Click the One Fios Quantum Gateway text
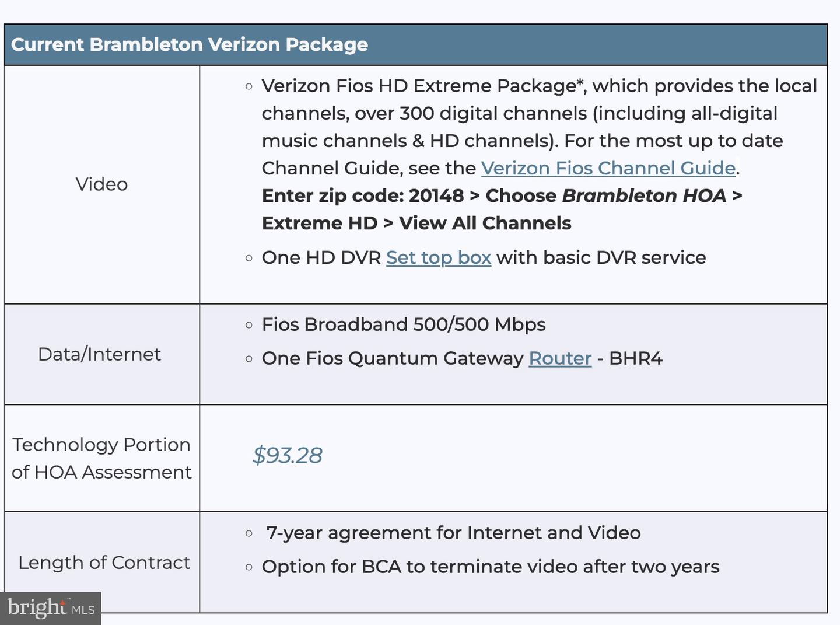Image resolution: width=840 pixels, height=625 pixels. point(393,358)
